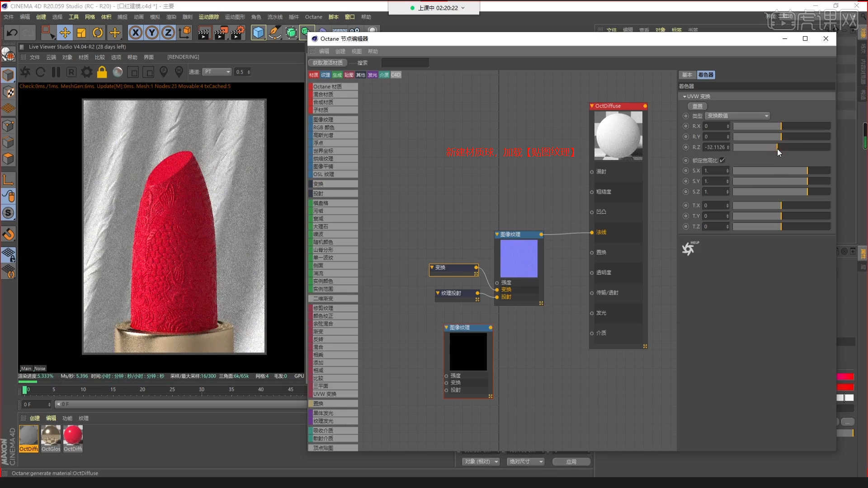Toggle S.Y animation circle
868x488 pixels.
click(x=686, y=181)
